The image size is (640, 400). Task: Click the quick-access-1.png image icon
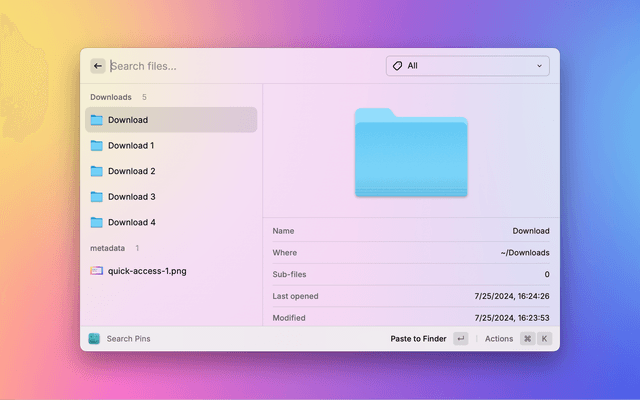tap(97, 270)
